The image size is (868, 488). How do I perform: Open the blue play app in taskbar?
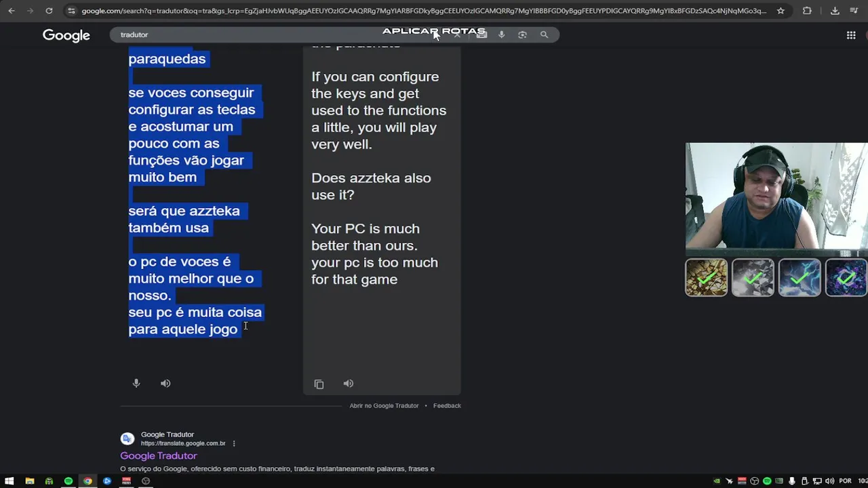[x=107, y=481]
